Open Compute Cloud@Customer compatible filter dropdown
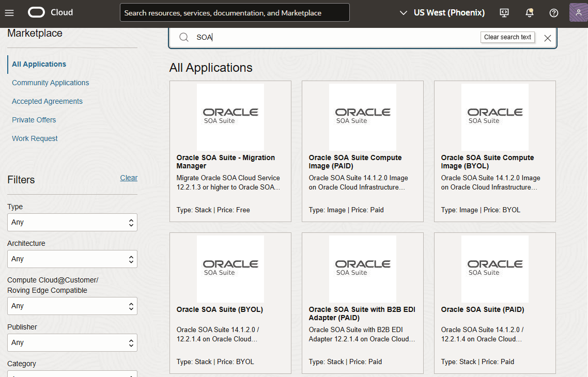This screenshot has height=377, width=588. [x=72, y=306]
